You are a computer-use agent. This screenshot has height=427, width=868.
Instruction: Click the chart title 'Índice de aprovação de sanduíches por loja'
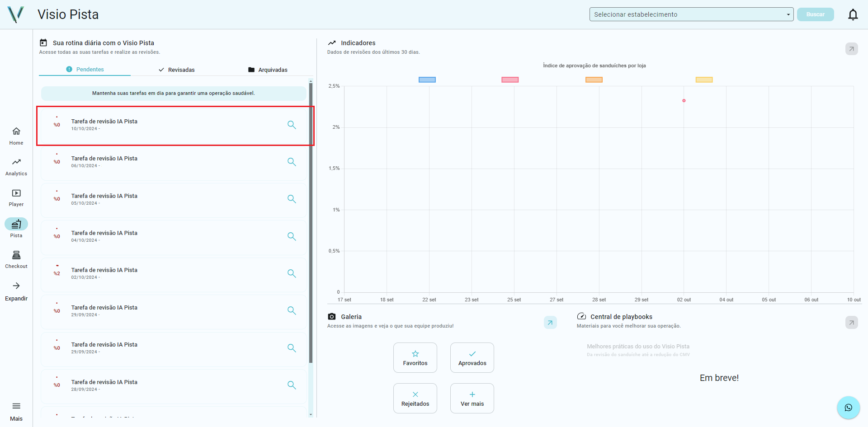pyautogui.click(x=594, y=66)
